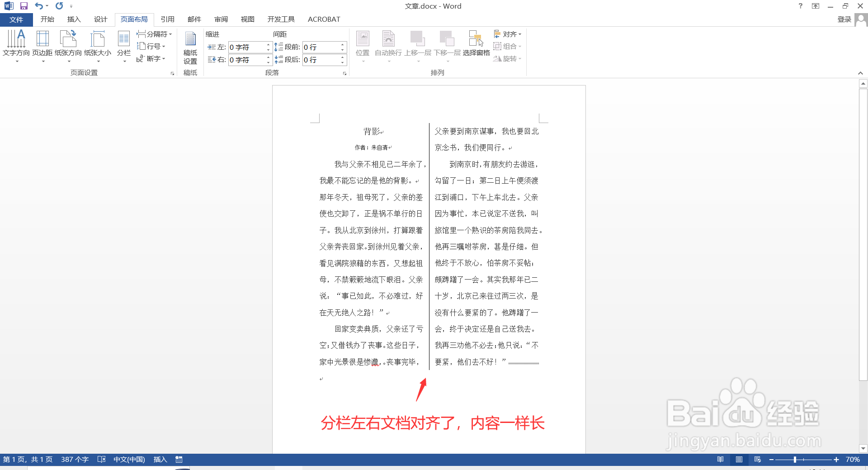Switch to Read Mode view
This screenshot has height=470, width=868.
721,459
